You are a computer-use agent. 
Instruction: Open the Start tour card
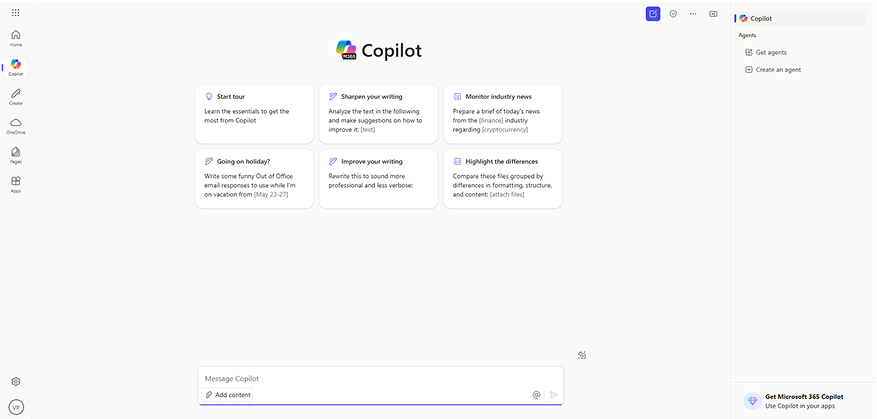(x=254, y=114)
